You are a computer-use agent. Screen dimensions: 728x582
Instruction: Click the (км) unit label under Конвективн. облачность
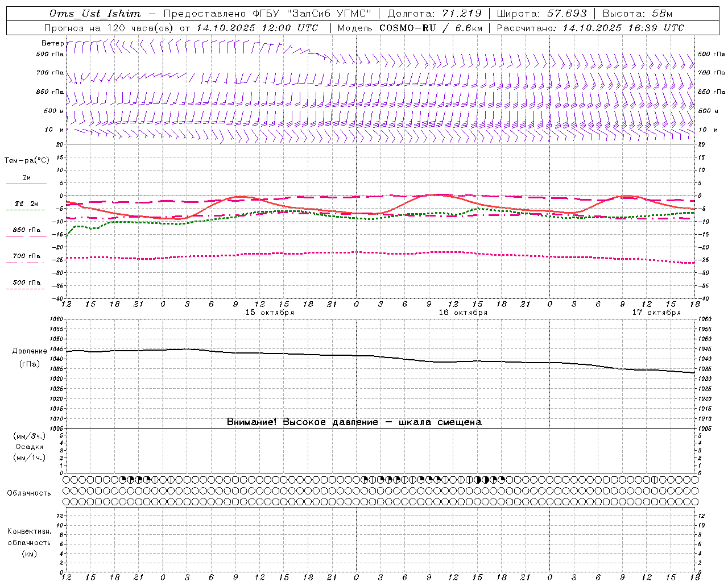click(29, 554)
